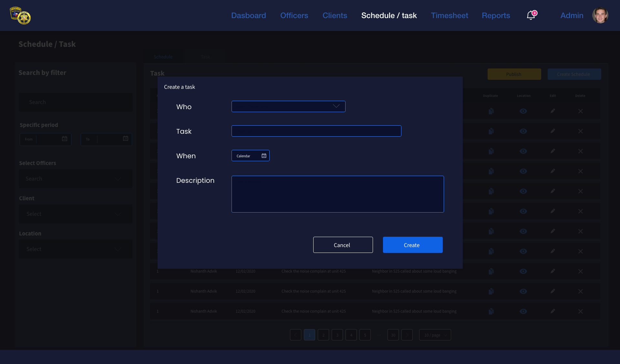Open calendar icon in When field

pyautogui.click(x=264, y=156)
